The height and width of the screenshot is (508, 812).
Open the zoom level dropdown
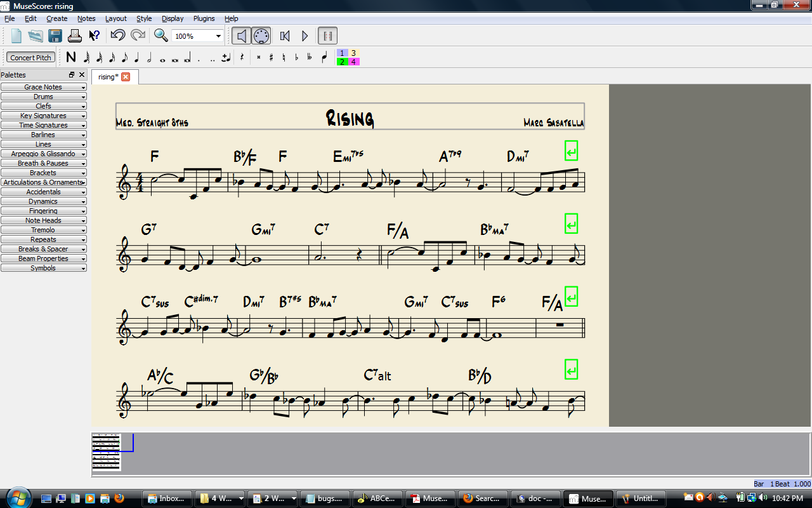pos(218,36)
